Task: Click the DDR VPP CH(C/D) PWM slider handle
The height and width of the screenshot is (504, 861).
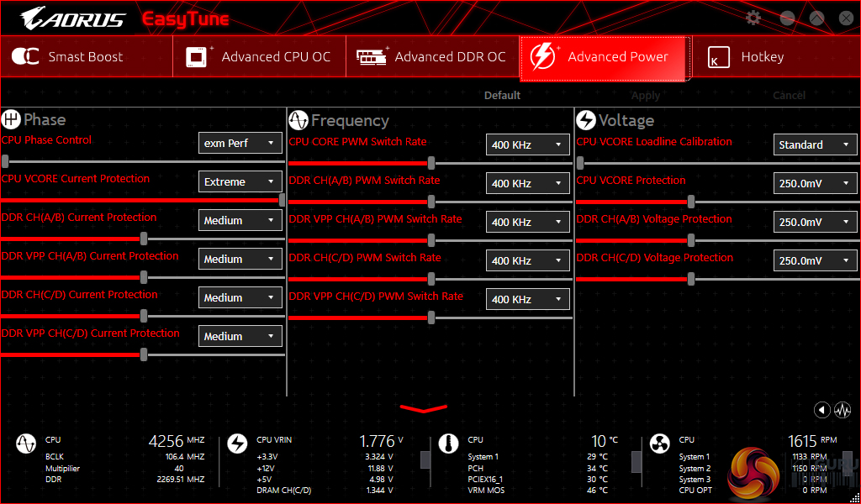Action: coord(431,318)
